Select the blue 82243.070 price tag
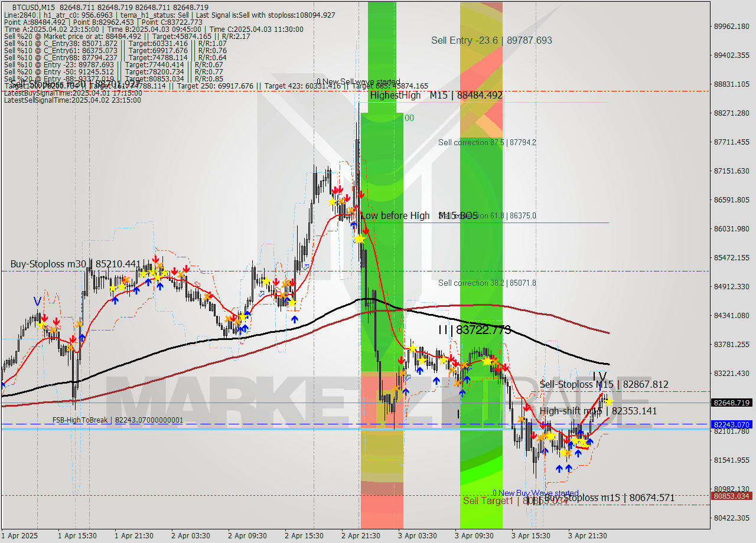756x543 pixels. (731, 424)
